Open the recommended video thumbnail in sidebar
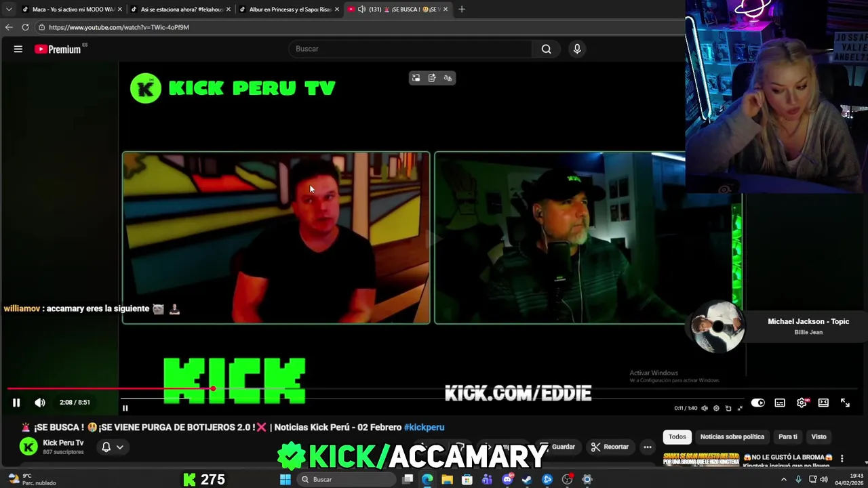The height and width of the screenshot is (488, 868). point(701,460)
